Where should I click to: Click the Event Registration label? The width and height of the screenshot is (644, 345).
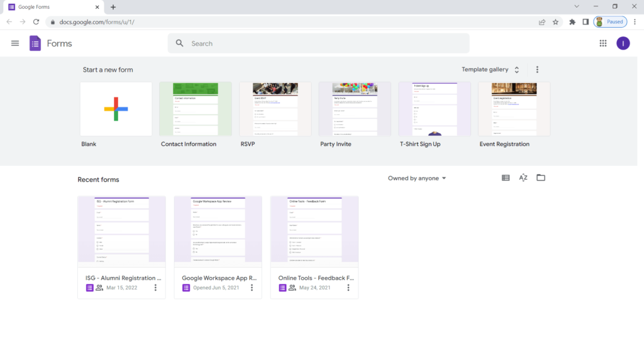click(x=504, y=144)
